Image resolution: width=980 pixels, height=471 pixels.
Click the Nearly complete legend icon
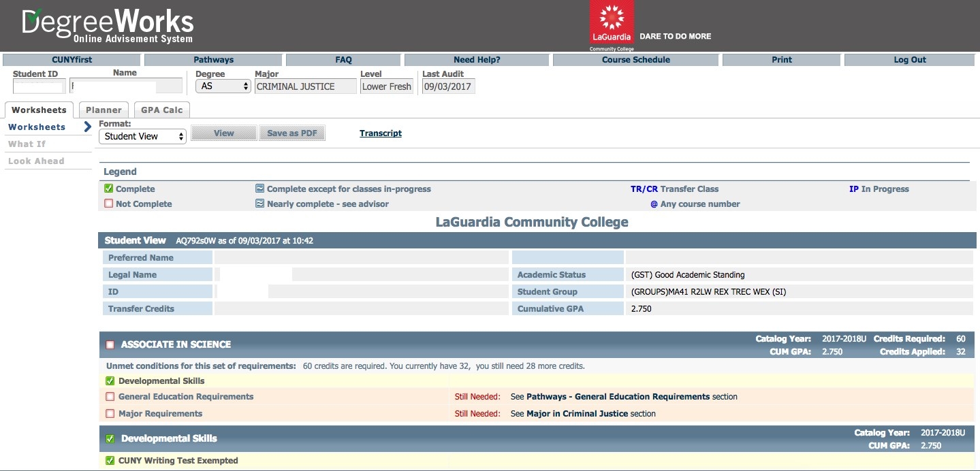259,204
